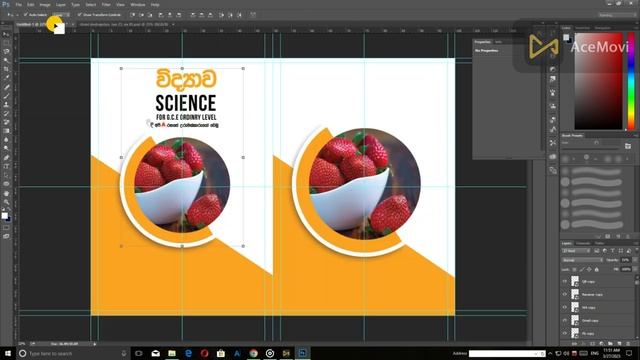Open the Fill slider arrow
The image size is (640, 360).
(x=635, y=269)
